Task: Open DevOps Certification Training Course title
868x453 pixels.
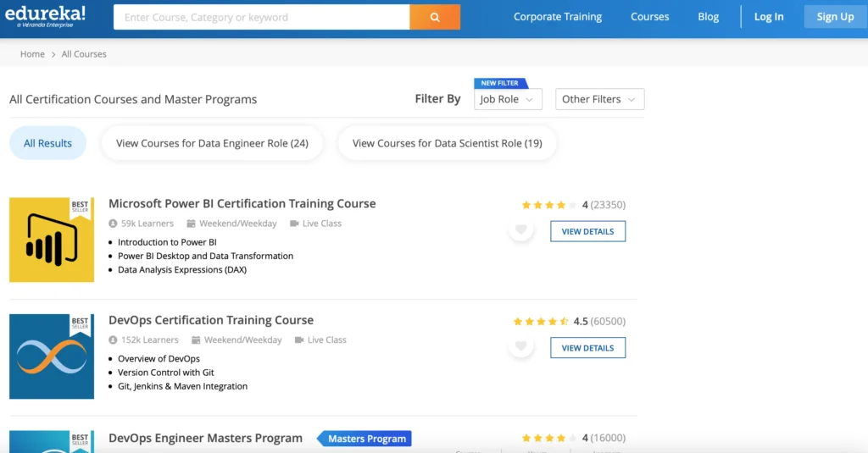Action: (211, 320)
